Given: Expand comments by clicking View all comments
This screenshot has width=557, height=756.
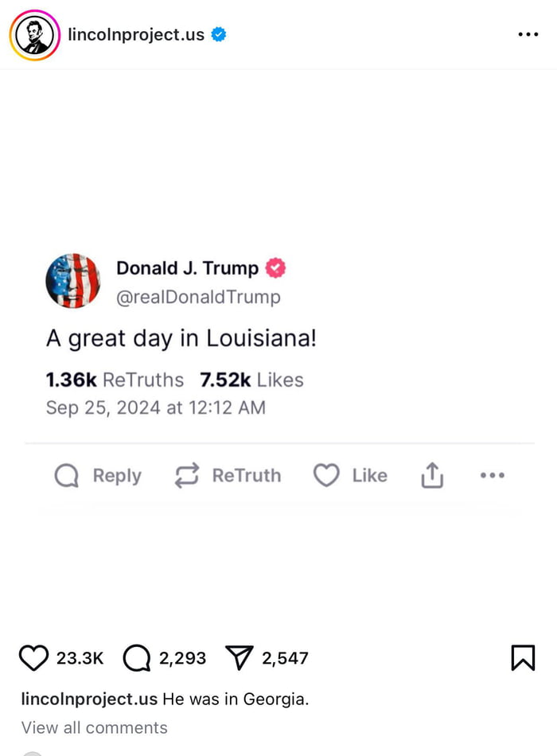Looking at the screenshot, I should click(94, 727).
